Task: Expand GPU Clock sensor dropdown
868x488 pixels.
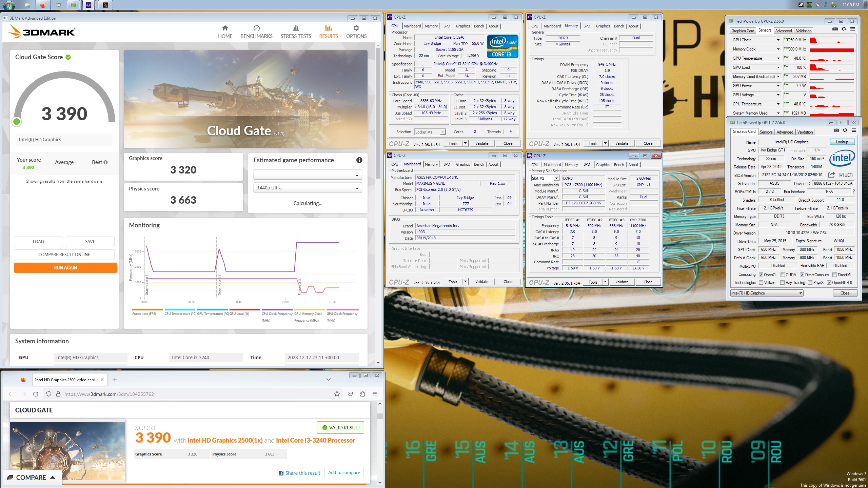Action: coord(778,40)
